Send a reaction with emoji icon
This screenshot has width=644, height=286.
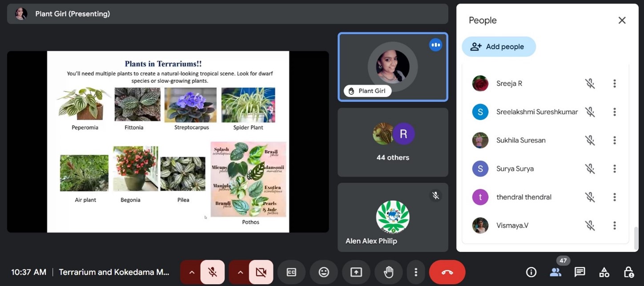pyautogui.click(x=324, y=272)
